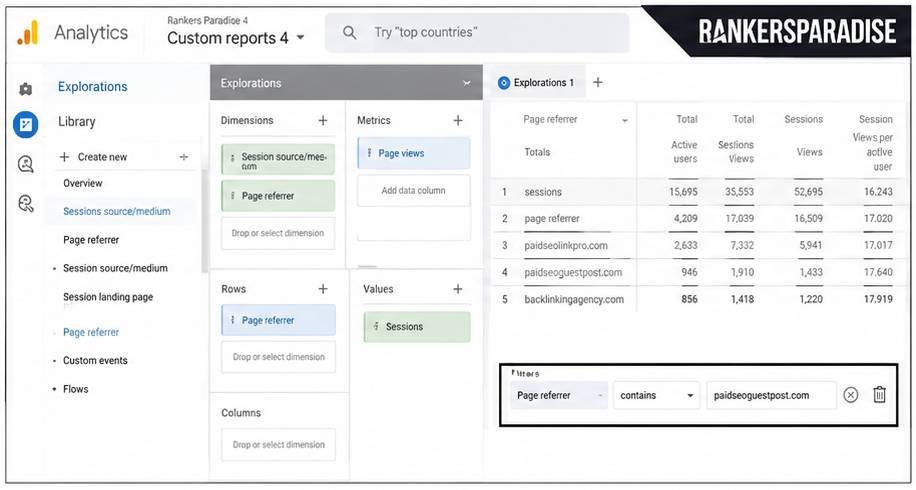Screen dimensions: 916x490
Task: Click the bottom magnifier sidebar icon
Action: pyautogui.click(x=26, y=204)
